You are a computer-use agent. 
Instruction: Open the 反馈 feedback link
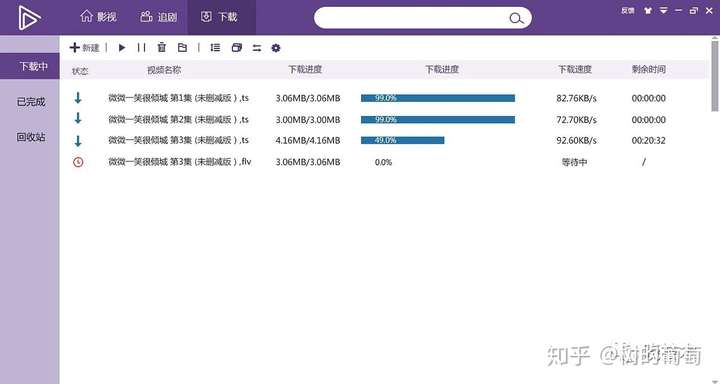click(628, 11)
